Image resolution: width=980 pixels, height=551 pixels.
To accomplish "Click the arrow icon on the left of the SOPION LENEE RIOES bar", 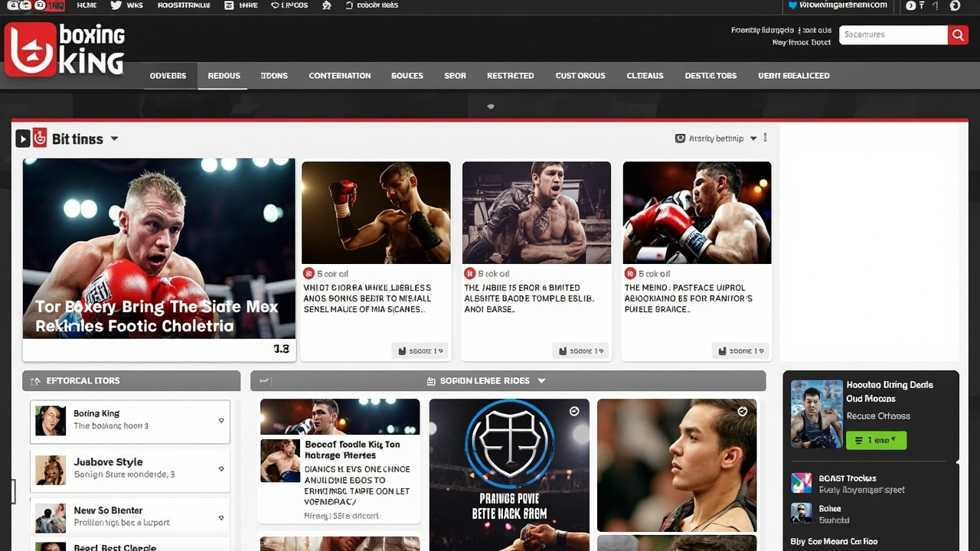I will tap(265, 380).
